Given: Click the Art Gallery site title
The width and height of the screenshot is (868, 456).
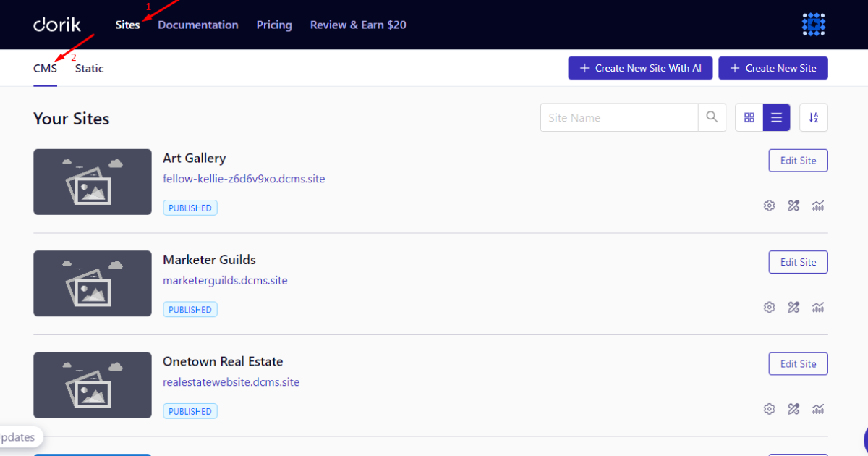Looking at the screenshot, I should (x=194, y=158).
